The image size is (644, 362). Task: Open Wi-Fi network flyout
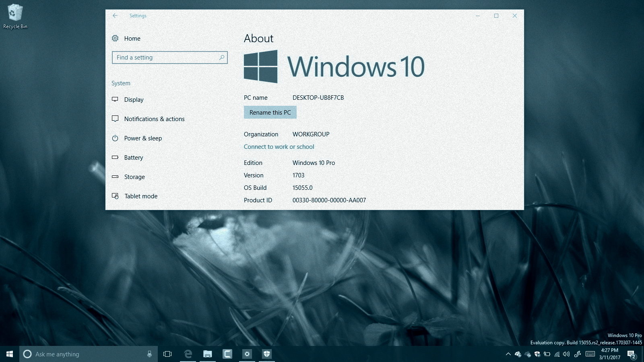click(557, 354)
